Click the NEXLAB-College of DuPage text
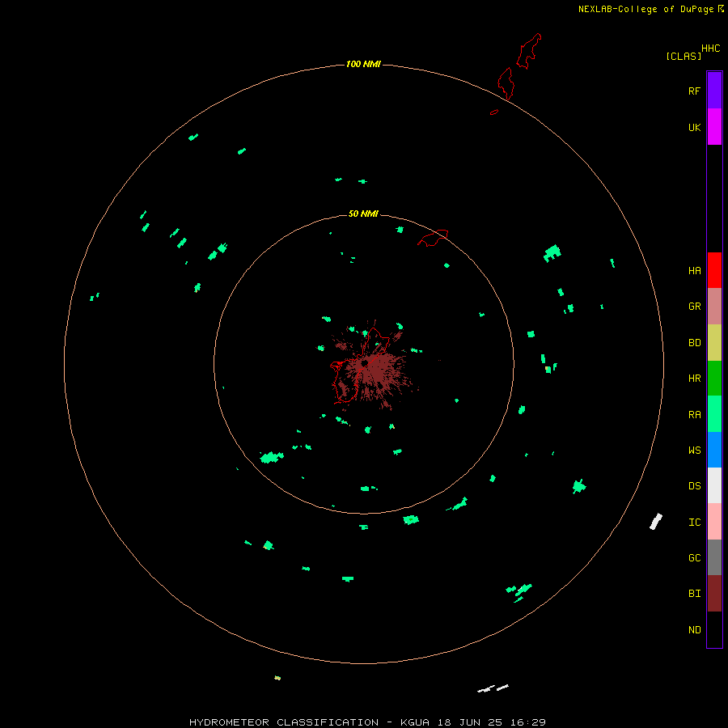The height and width of the screenshot is (728, 728). (645, 9)
